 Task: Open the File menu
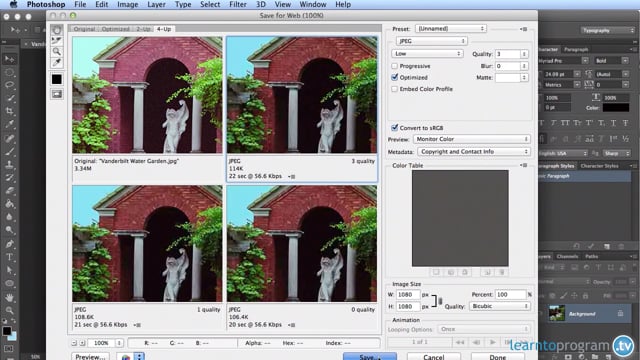pos(80,4)
